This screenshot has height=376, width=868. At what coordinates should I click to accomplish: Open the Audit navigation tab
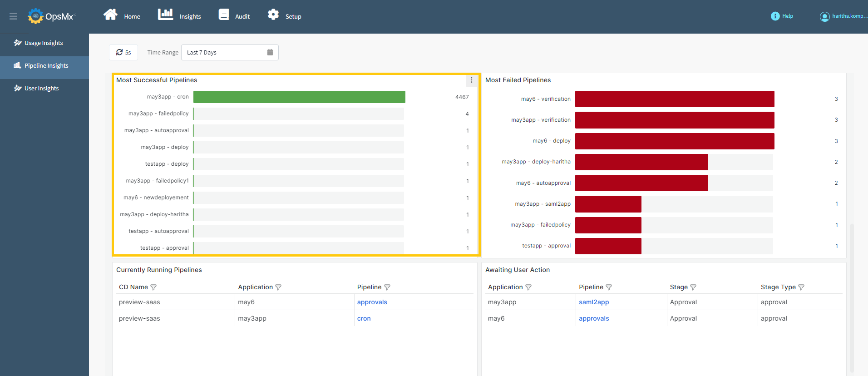click(x=234, y=16)
